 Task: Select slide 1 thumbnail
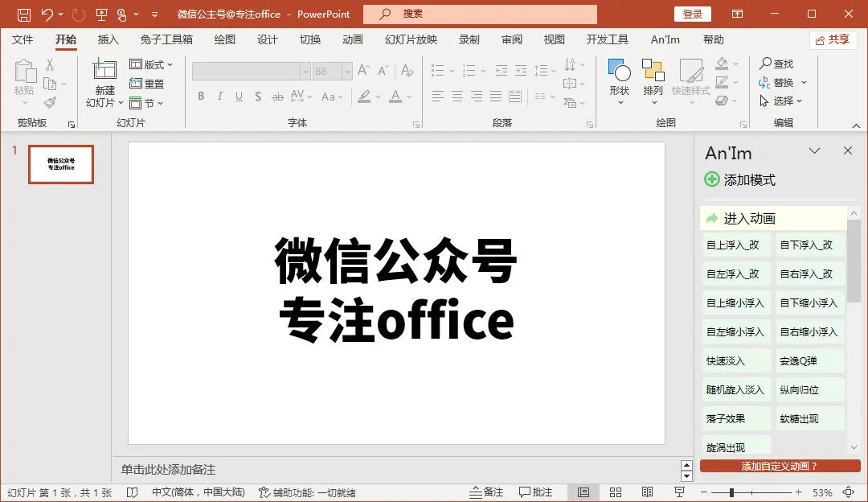pos(61,164)
